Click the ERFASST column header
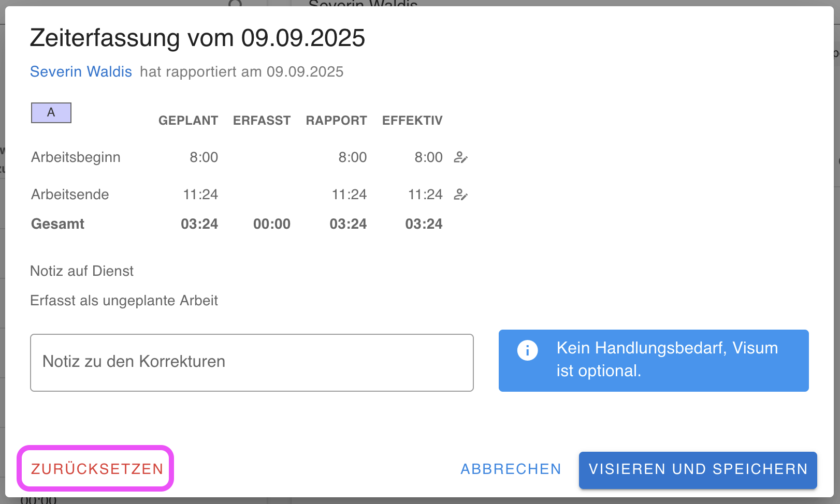 tap(262, 121)
